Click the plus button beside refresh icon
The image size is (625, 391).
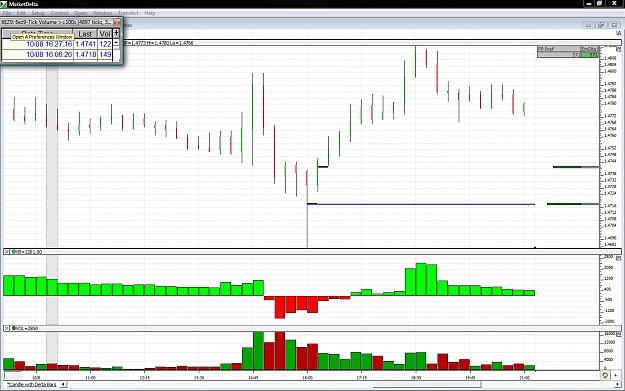point(615,375)
